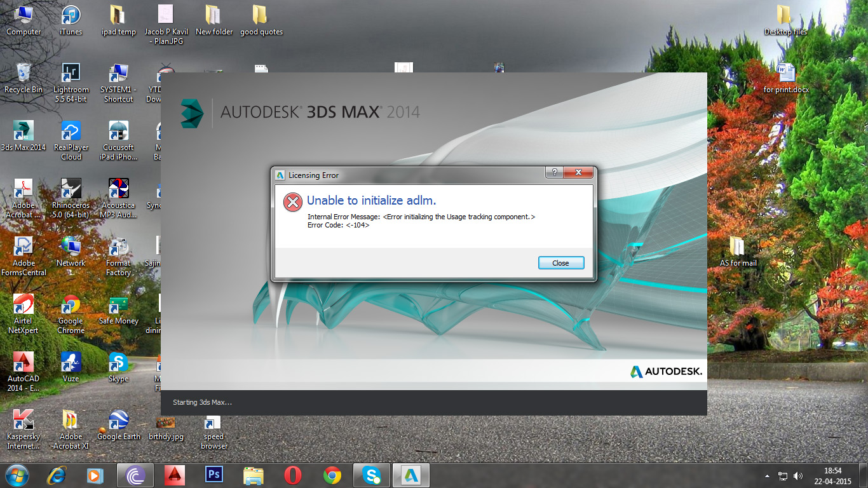Image resolution: width=868 pixels, height=488 pixels.
Task: Select the Adobe FormsCentral shortcut
Action: [24, 256]
